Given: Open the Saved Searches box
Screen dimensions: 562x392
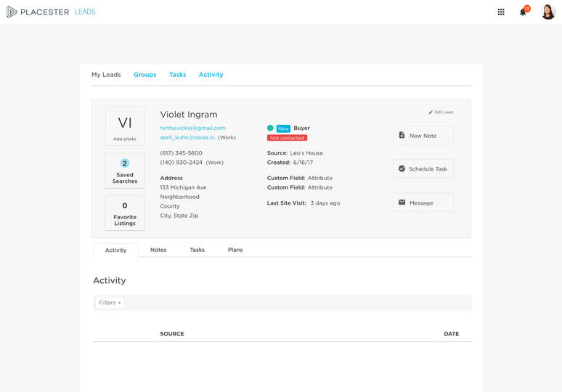Looking at the screenshot, I should tap(125, 171).
